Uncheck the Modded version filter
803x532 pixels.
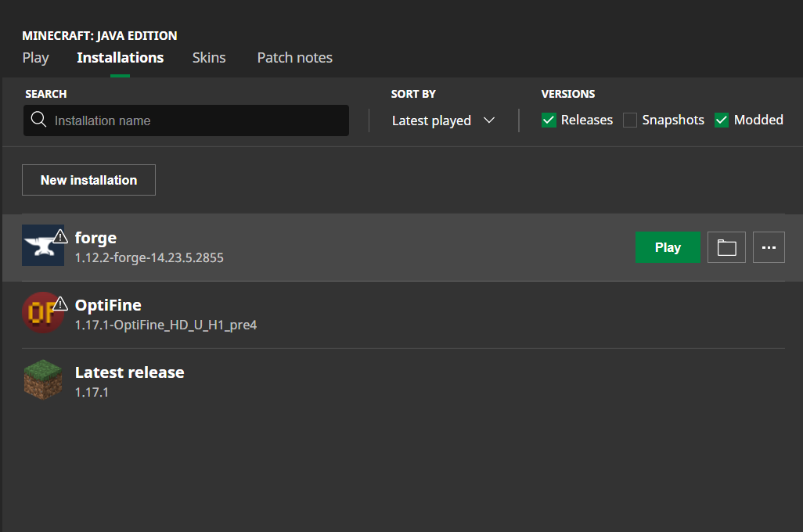[721, 120]
